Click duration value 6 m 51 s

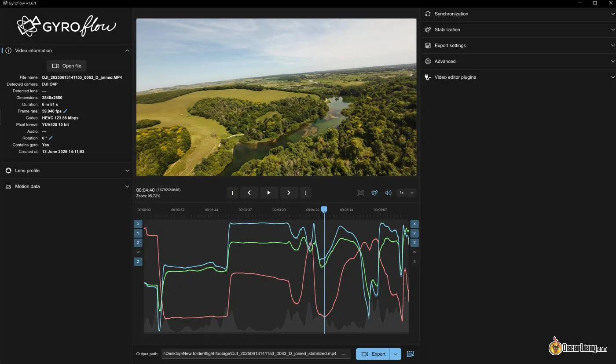point(50,105)
